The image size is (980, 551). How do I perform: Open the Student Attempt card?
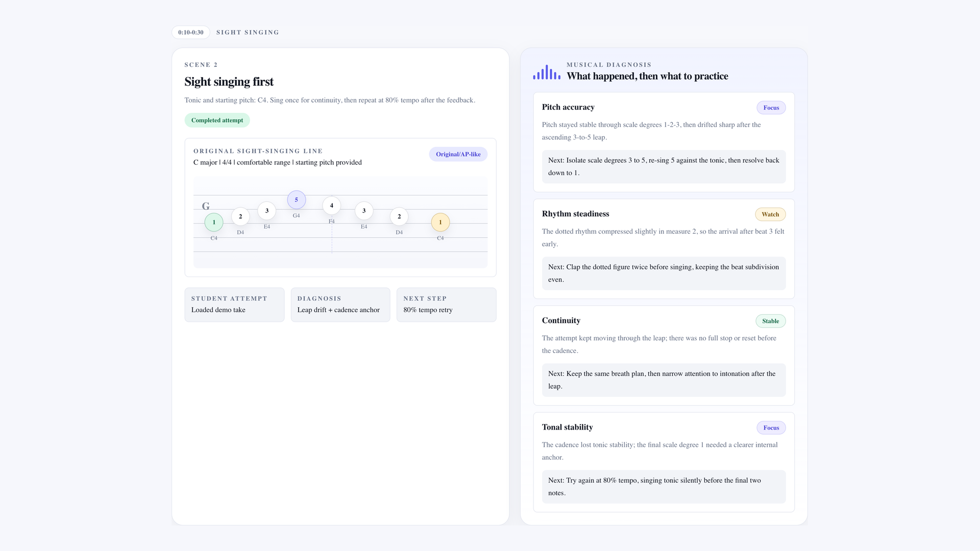(x=234, y=305)
